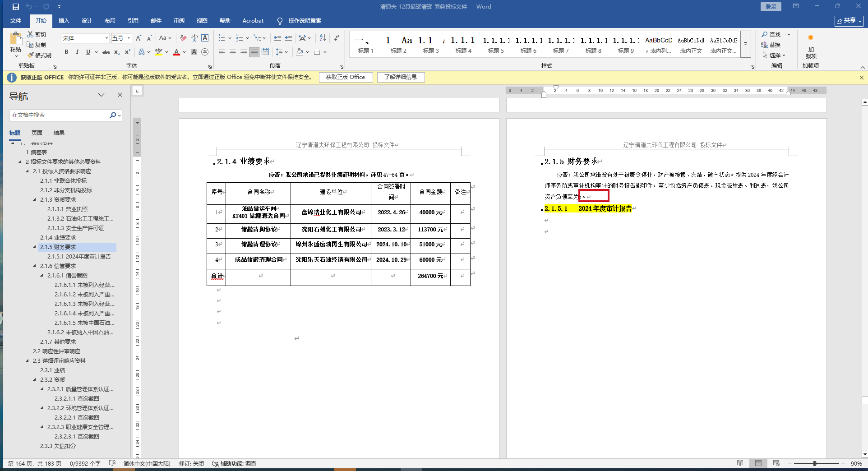Collapse the 2.1.3 资质要求 heading in navigation
This screenshot has height=471, width=868.
point(35,199)
